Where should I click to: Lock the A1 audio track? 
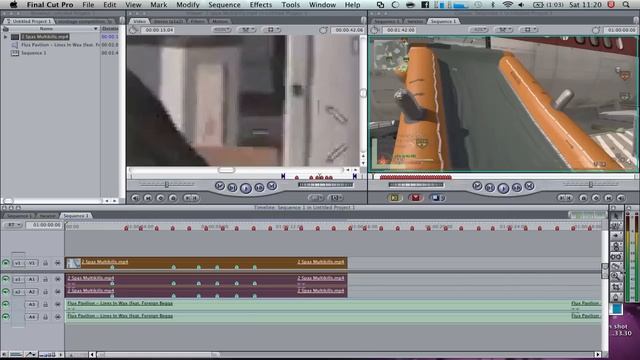click(x=45, y=280)
